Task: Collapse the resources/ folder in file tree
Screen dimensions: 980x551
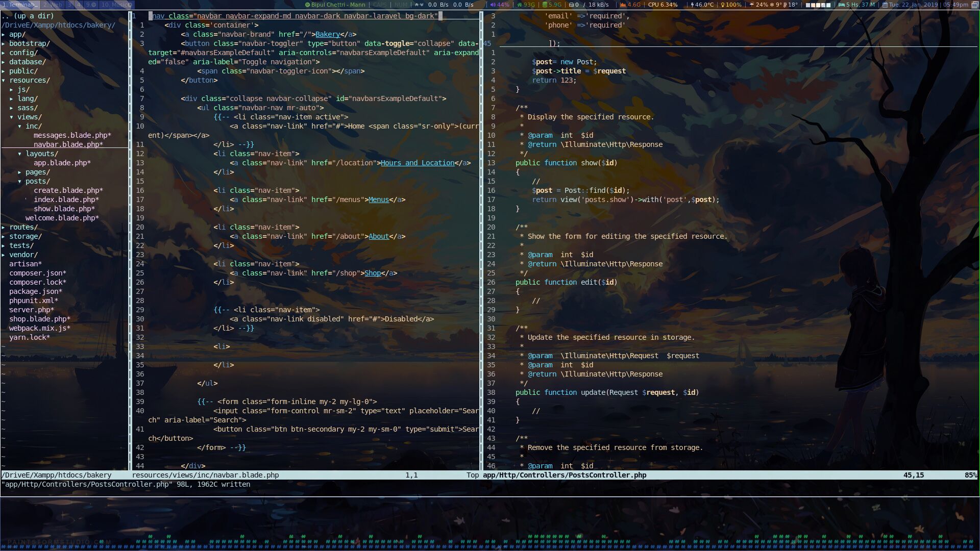Action: (29, 80)
